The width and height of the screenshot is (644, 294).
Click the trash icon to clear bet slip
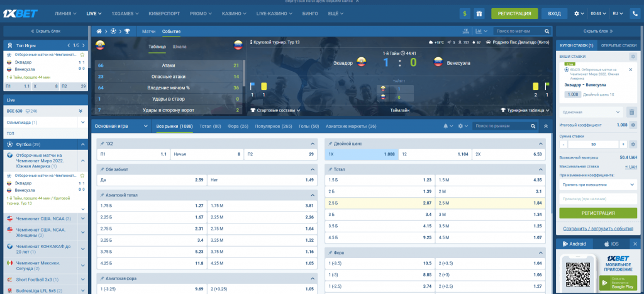(x=633, y=112)
